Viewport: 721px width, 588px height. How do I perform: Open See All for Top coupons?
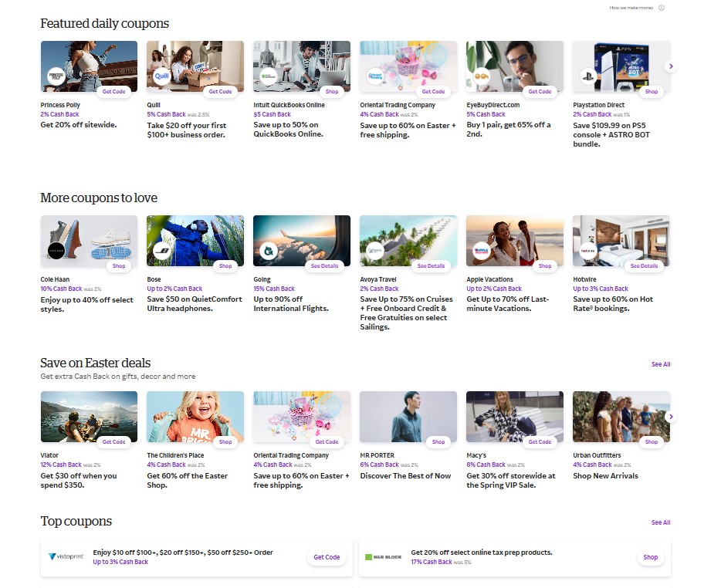[x=661, y=522]
